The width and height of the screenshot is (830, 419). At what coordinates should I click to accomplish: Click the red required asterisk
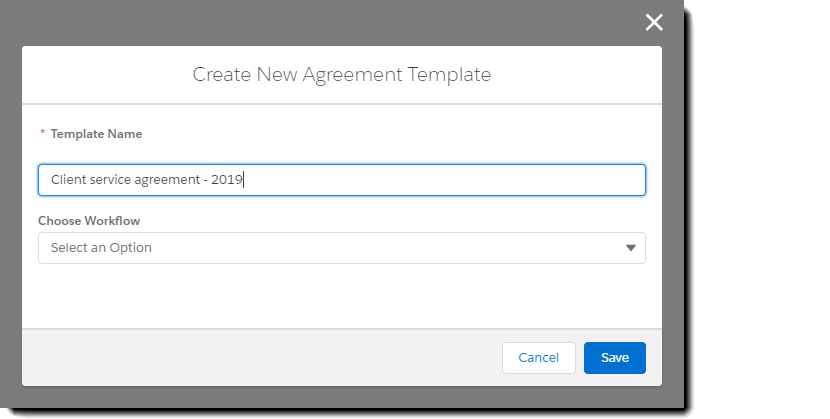(42, 134)
